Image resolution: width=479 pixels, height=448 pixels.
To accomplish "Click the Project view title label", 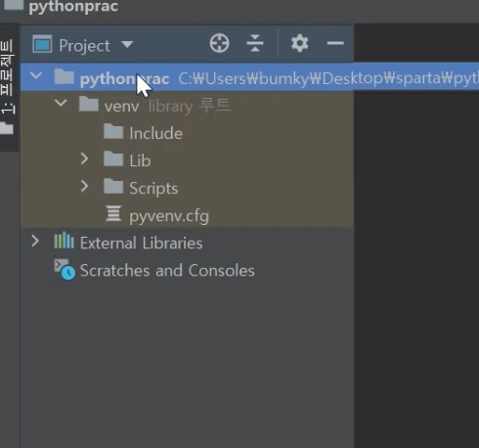I will 84,45.
